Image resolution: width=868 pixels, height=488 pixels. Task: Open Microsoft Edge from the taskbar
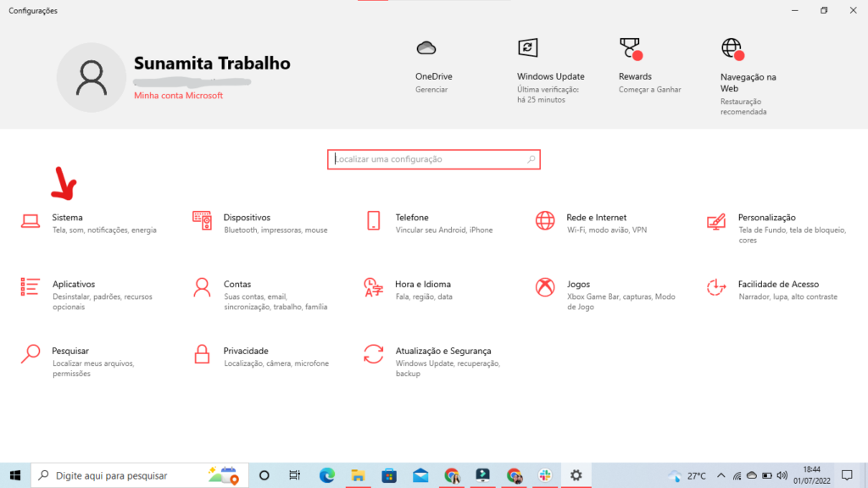click(x=327, y=475)
